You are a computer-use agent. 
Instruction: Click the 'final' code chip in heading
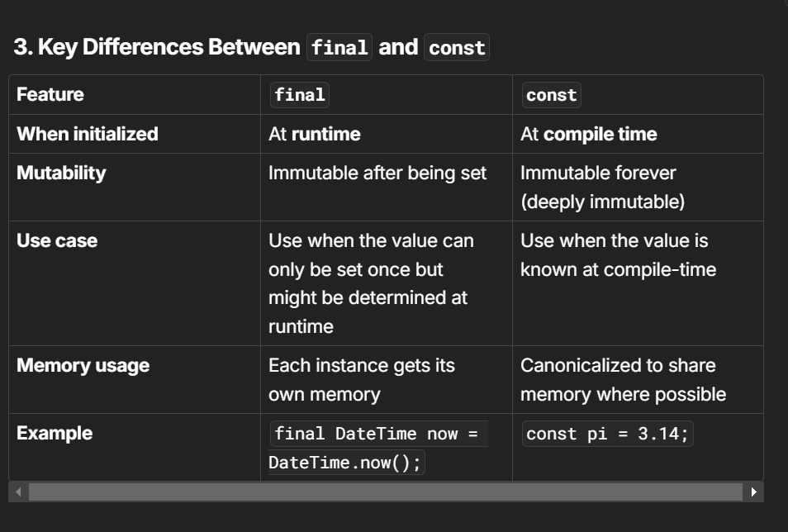click(339, 47)
